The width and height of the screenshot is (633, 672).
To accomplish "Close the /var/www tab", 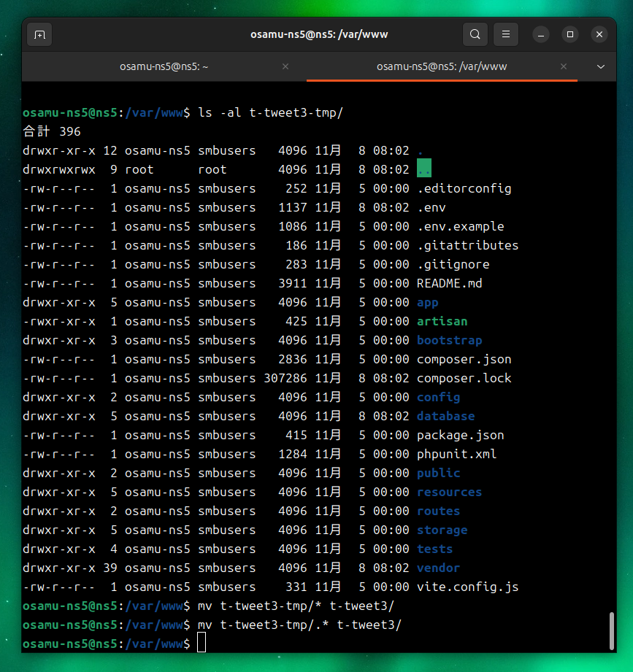I will 563,66.
